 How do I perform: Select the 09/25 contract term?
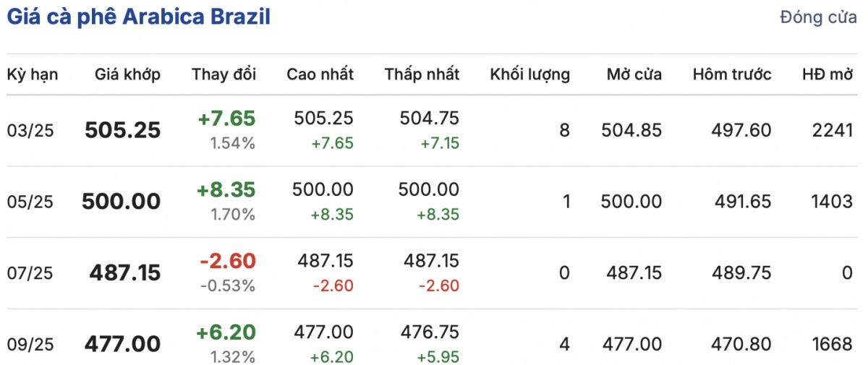click(x=30, y=344)
